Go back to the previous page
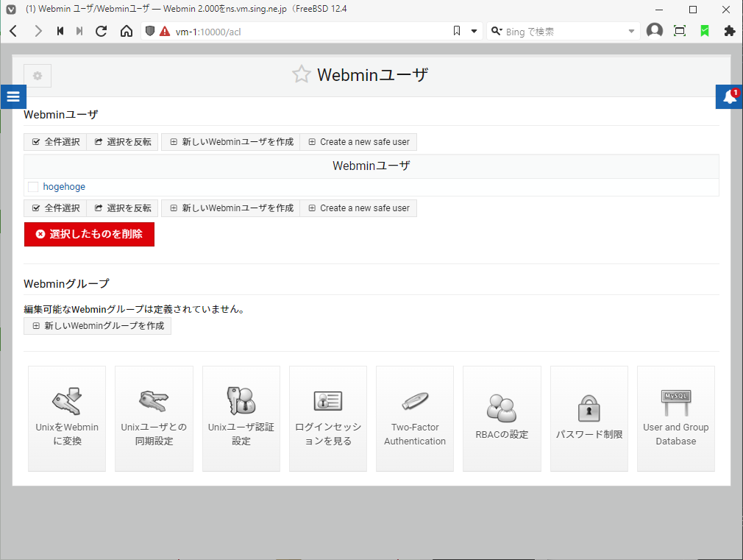This screenshot has height=560, width=743. click(13, 32)
